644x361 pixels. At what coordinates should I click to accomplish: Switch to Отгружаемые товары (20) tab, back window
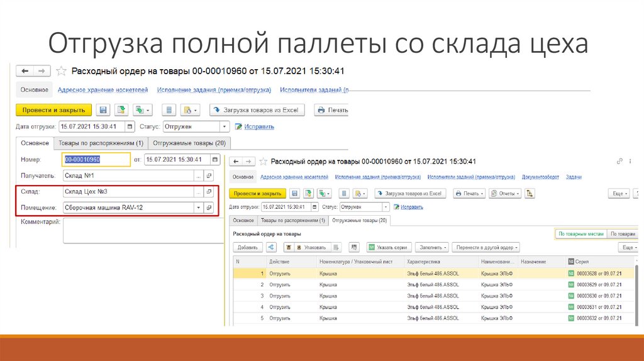click(x=189, y=143)
